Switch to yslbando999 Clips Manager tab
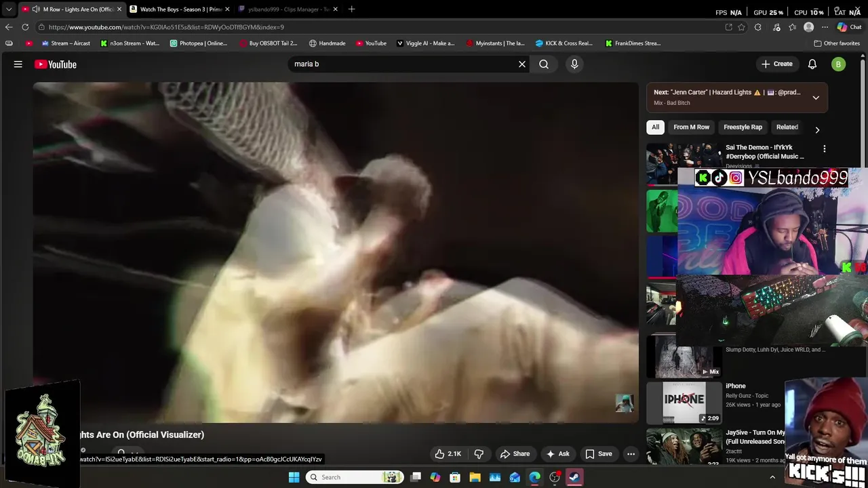 point(288,9)
